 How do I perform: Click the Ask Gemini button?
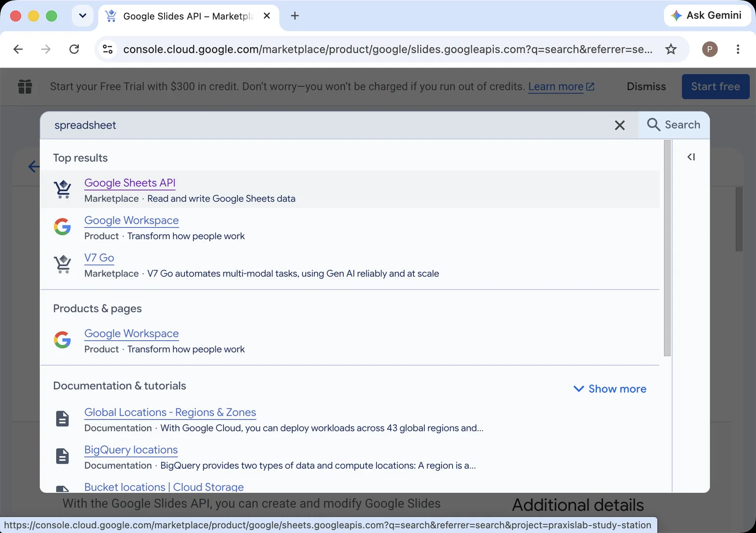coord(707,16)
